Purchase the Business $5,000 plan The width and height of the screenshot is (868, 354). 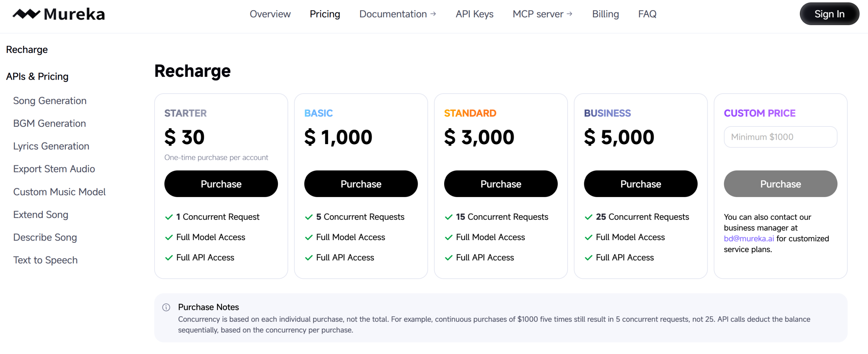[640, 184]
